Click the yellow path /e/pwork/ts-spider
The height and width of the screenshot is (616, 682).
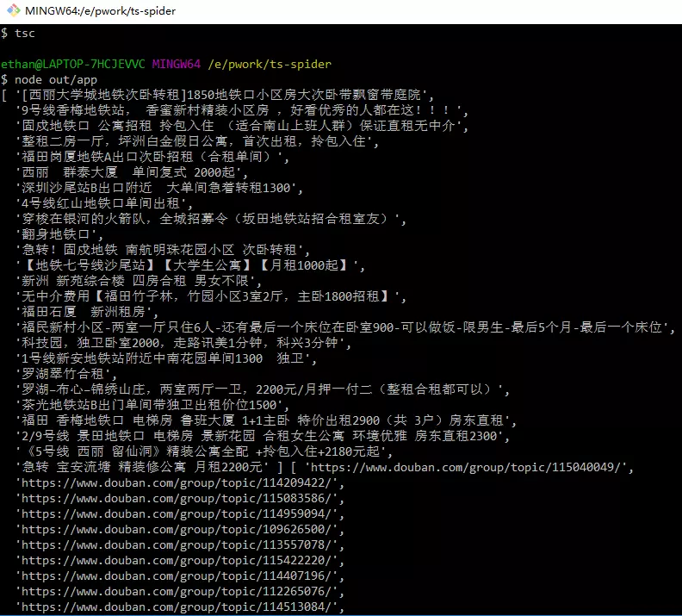pos(270,65)
